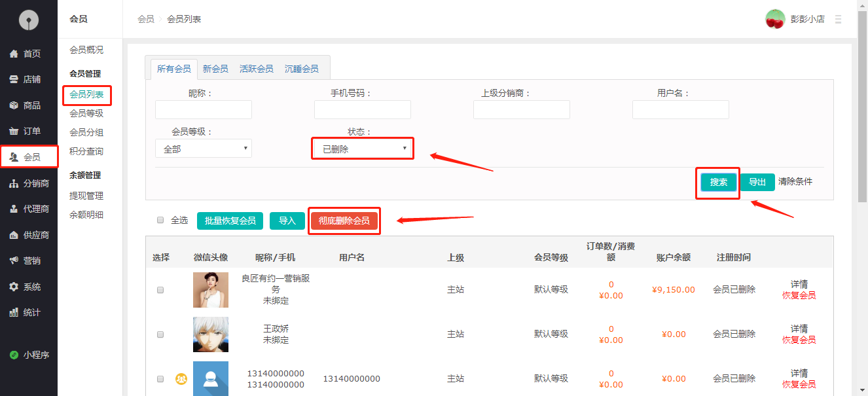The image size is (868, 396).
Task: Click 恢复会员 for 王政娇
Action: click(799, 340)
